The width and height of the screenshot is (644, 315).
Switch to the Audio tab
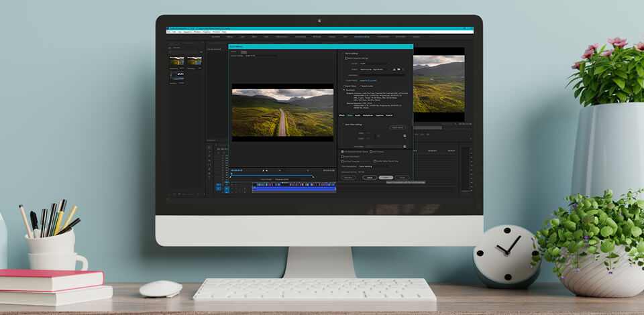pos(358,115)
